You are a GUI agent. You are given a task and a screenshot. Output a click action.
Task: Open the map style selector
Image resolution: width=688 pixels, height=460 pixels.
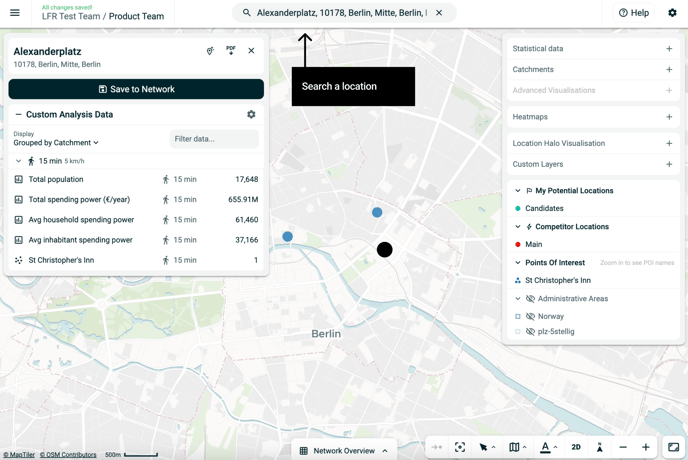pos(518,447)
